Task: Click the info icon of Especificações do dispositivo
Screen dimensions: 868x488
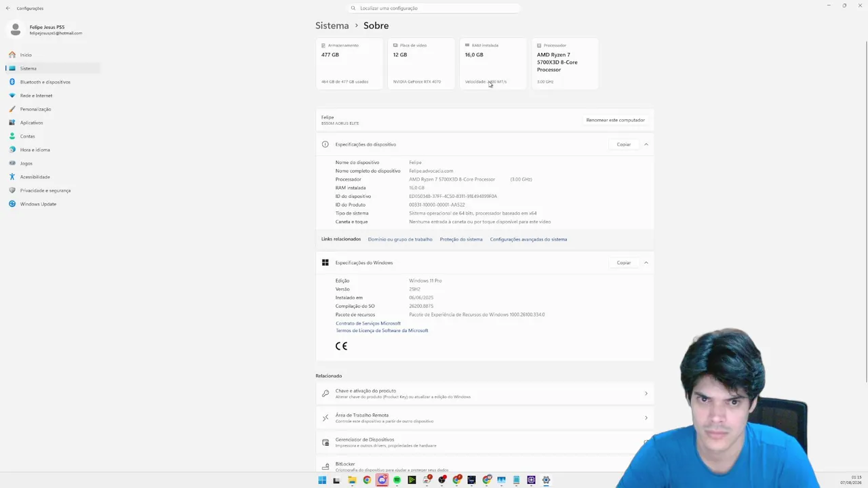Action: point(325,144)
